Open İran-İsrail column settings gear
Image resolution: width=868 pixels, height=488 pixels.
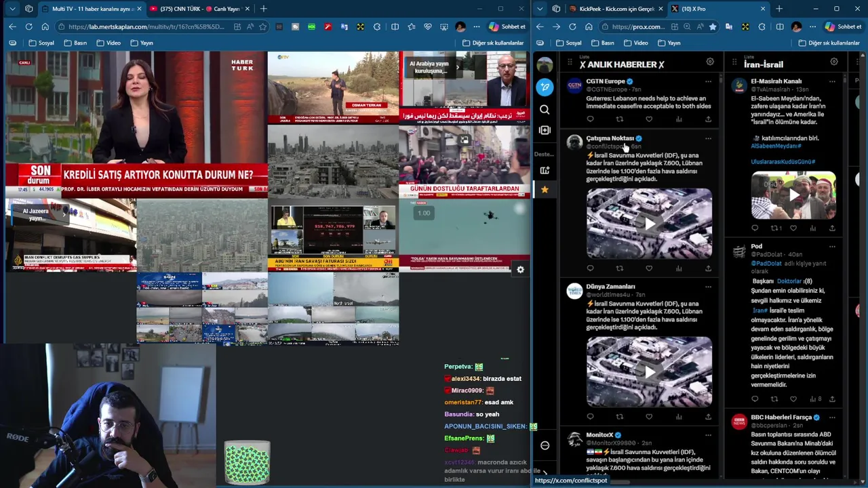click(x=834, y=62)
